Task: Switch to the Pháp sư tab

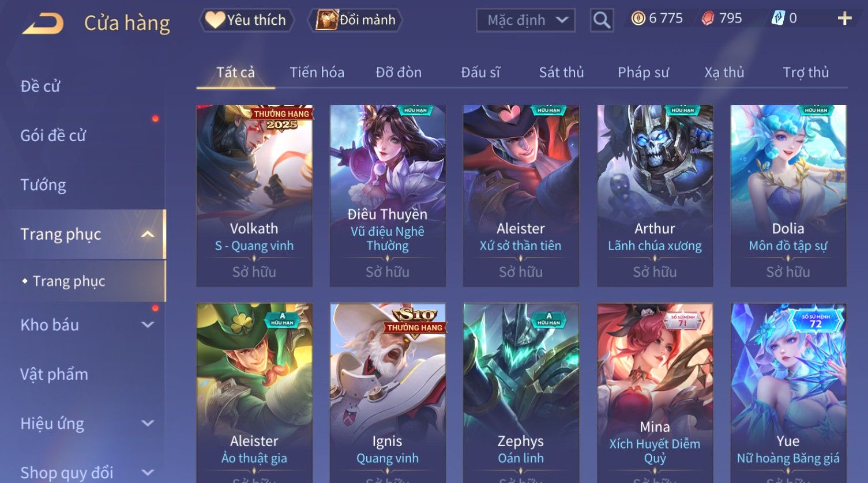Action: [643, 72]
